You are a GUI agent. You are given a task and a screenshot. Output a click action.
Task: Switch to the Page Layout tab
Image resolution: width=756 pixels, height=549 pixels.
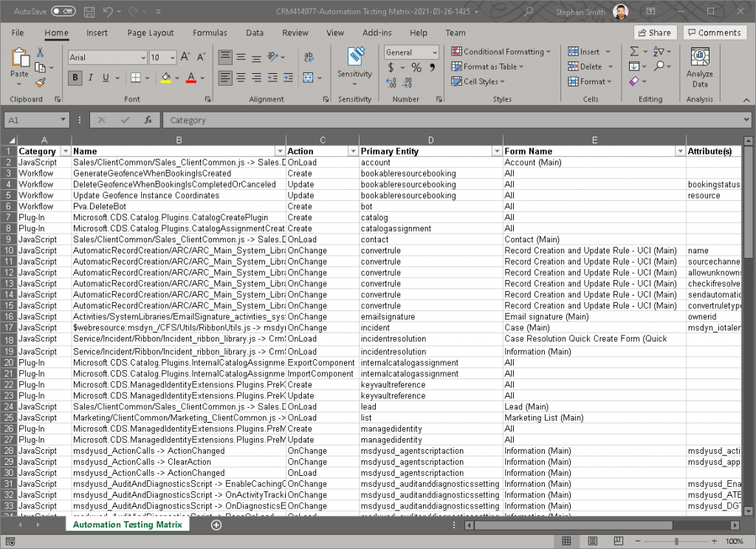click(x=151, y=33)
